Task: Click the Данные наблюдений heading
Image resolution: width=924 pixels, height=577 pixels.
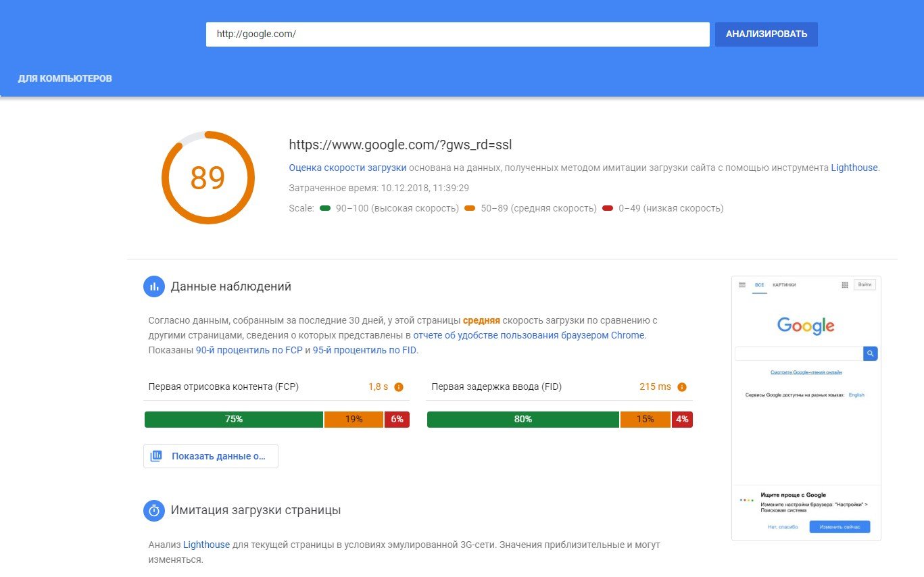Action: pos(231,286)
